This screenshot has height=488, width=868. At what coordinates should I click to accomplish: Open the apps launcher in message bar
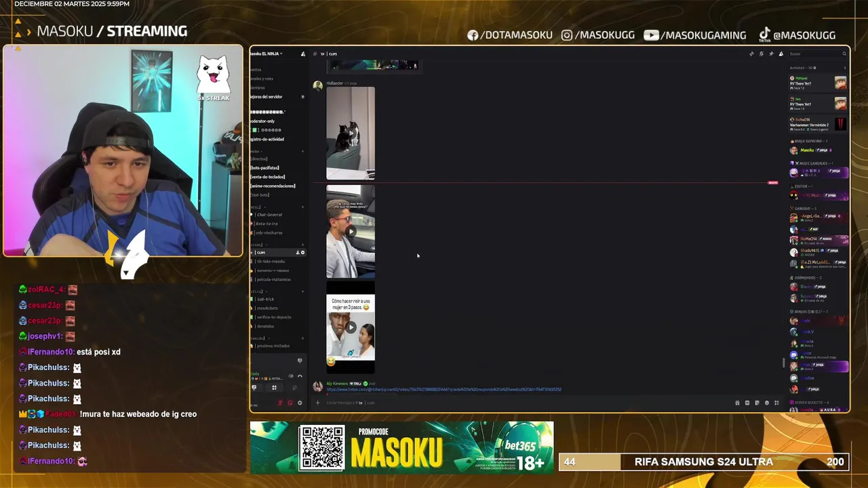coord(776,403)
